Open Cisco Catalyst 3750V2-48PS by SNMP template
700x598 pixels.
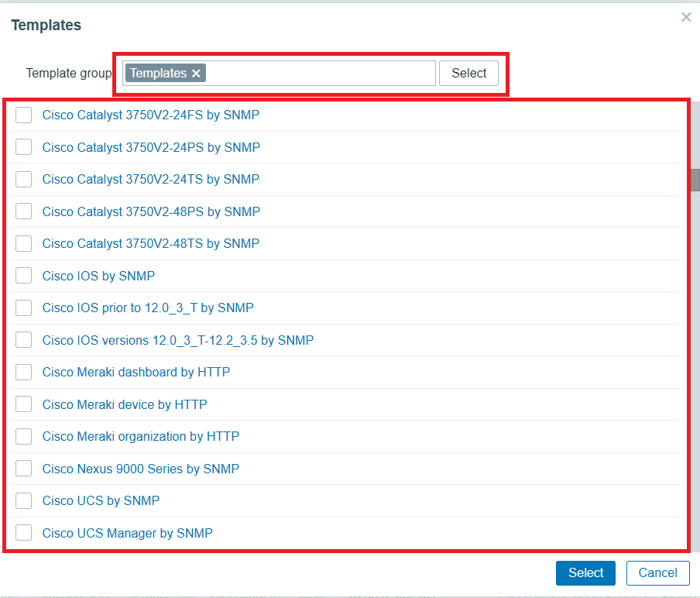(x=151, y=211)
